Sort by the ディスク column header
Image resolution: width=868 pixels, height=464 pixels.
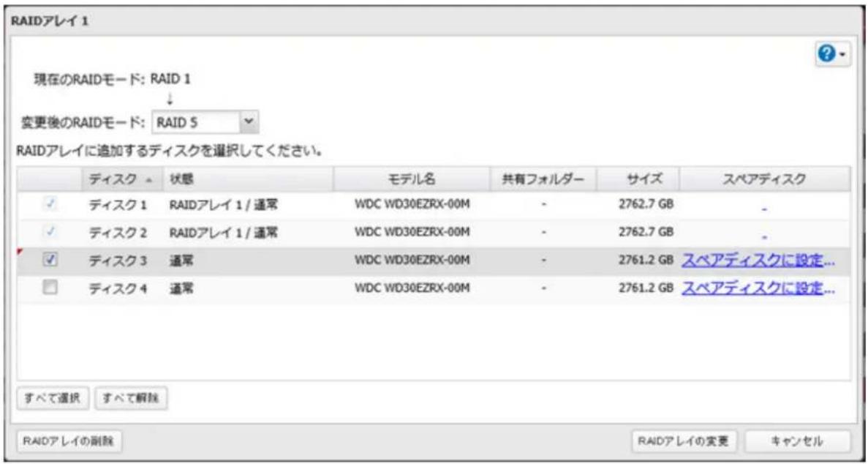pos(121,179)
